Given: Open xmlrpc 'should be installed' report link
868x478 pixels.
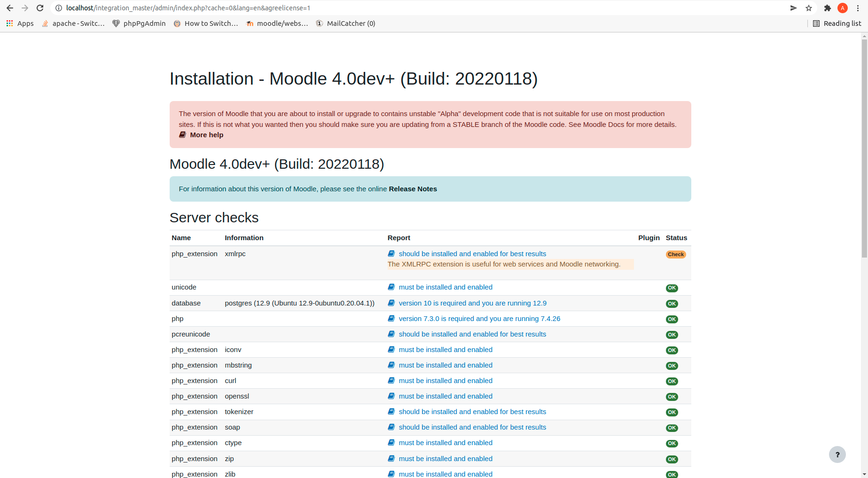Looking at the screenshot, I should 472,254.
